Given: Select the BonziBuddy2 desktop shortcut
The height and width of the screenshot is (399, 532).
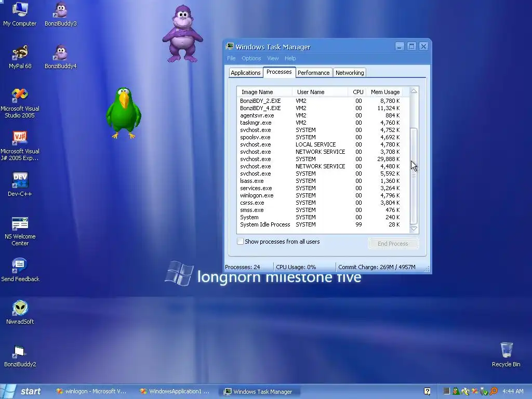Looking at the screenshot, I should click(x=20, y=355).
